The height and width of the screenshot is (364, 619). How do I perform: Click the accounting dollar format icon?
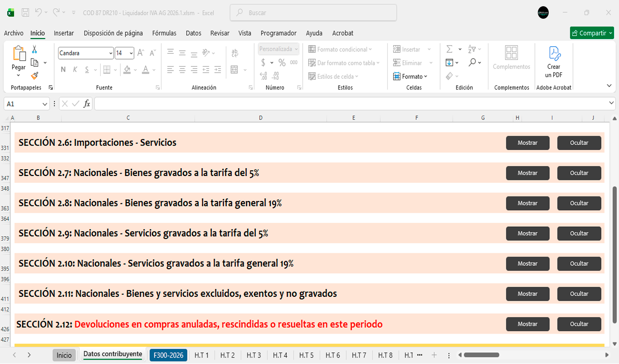point(263,62)
